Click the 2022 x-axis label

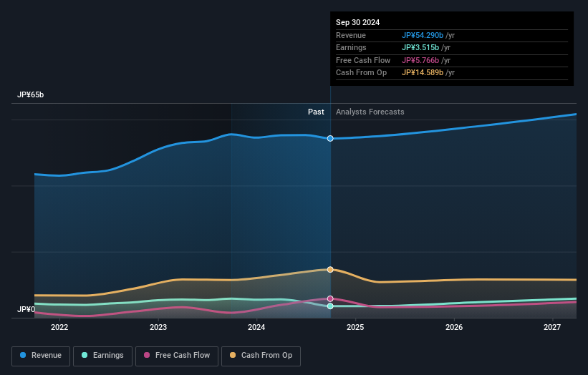click(x=59, y=327)
